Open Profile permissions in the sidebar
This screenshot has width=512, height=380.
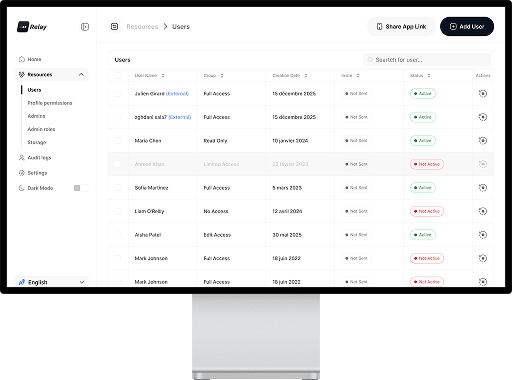pyautogui.click(x=50, y=103)
